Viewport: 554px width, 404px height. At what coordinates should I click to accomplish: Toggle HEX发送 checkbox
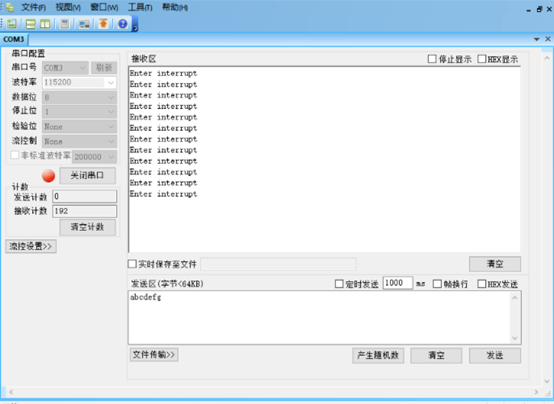point(482,284)
